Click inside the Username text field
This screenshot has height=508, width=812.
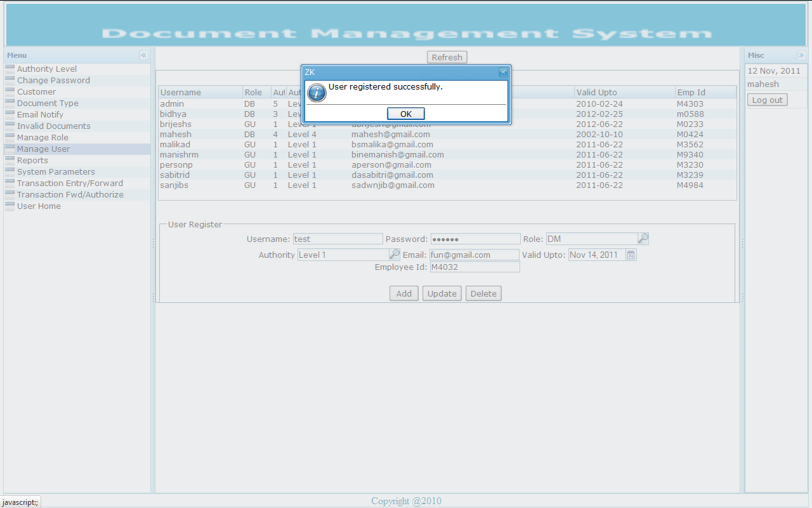337,238
